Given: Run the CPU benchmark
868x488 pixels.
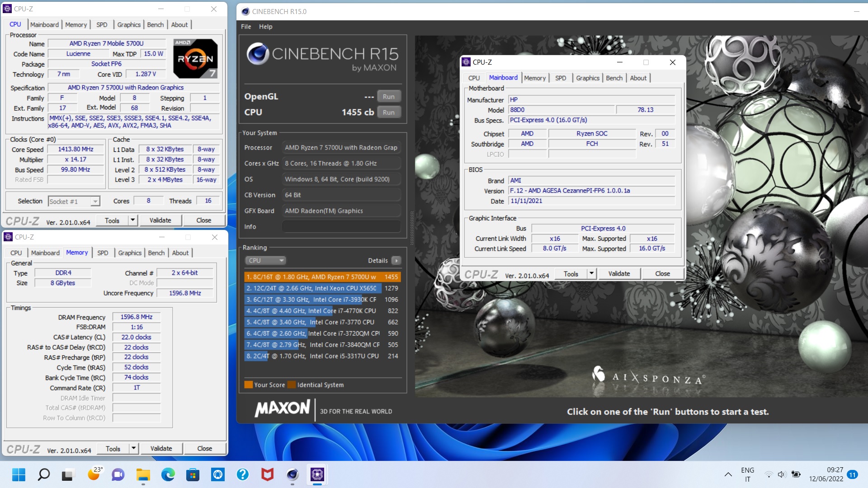Looking at the screenshot, I should tap(389, 112).
